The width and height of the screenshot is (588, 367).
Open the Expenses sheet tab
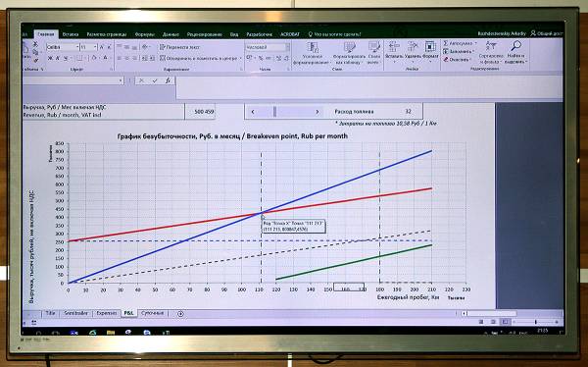pyautogui.click(x=107, y=313)
